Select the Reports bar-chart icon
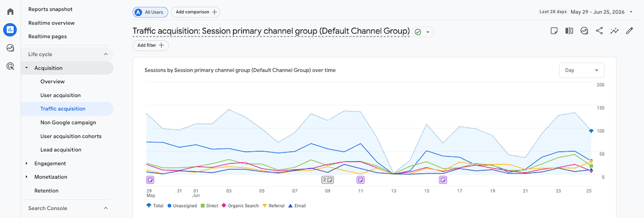The image size is (644, 218). (10, 29)
